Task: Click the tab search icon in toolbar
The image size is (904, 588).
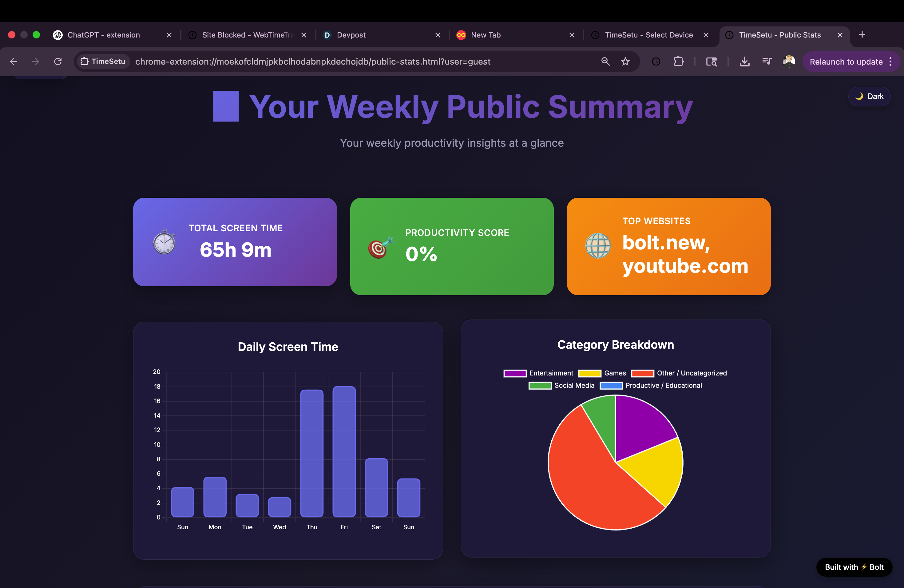Action: click(x=711, y=62)
